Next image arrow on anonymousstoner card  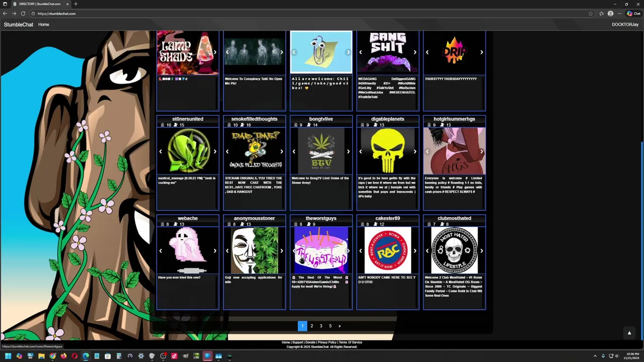pyautogui.click(x=281, y=251)
